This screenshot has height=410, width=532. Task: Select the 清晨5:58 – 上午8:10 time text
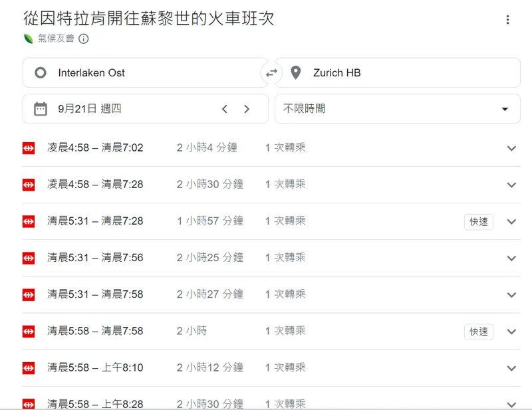95,367
